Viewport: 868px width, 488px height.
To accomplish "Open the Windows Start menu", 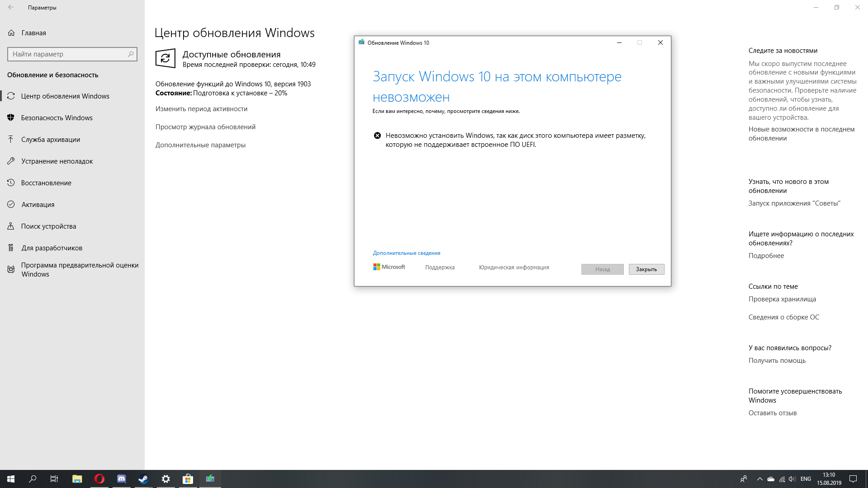I will (x=11, y=479).
